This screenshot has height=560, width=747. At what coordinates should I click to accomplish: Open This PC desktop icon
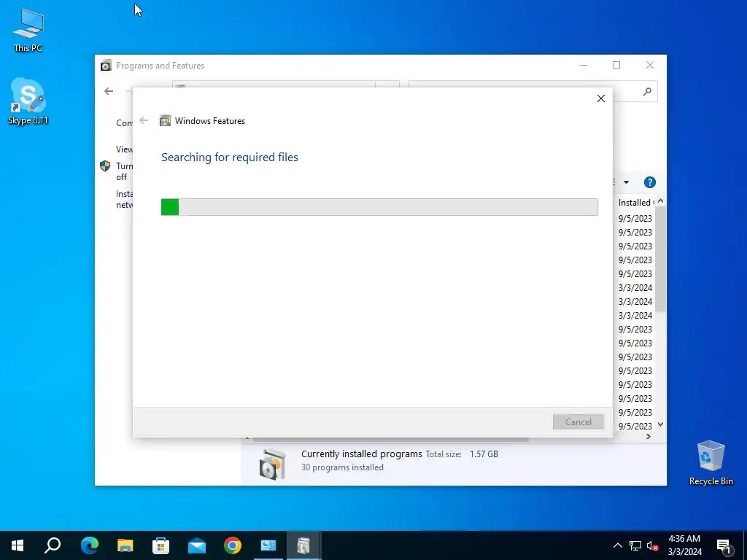coord(28,31)
